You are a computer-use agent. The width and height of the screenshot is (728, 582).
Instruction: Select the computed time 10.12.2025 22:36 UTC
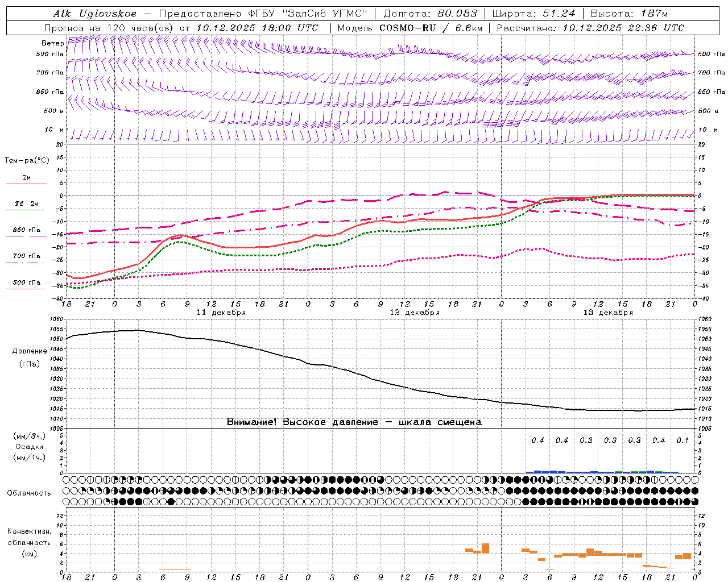pos(623,28)
